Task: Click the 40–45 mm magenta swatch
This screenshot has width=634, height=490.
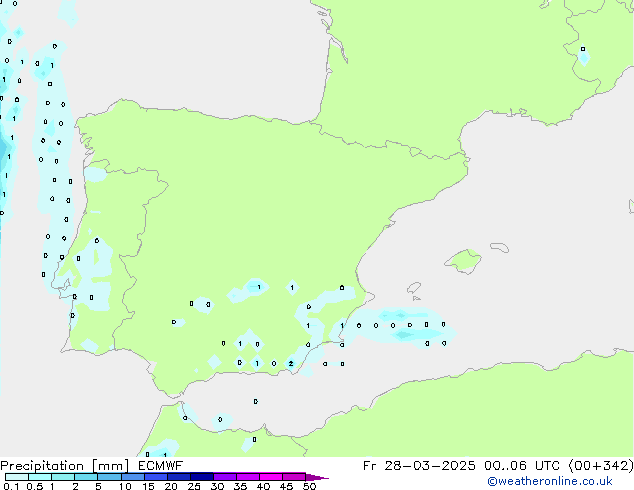Action: pos(271,477)
